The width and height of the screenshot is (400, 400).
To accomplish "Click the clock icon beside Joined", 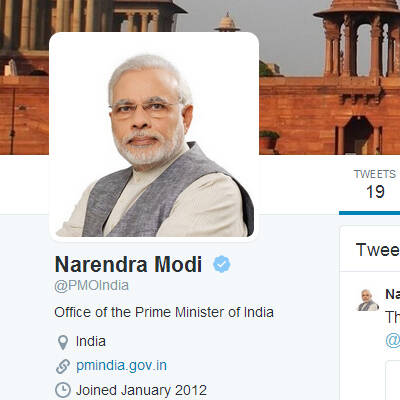I will 63,390.
